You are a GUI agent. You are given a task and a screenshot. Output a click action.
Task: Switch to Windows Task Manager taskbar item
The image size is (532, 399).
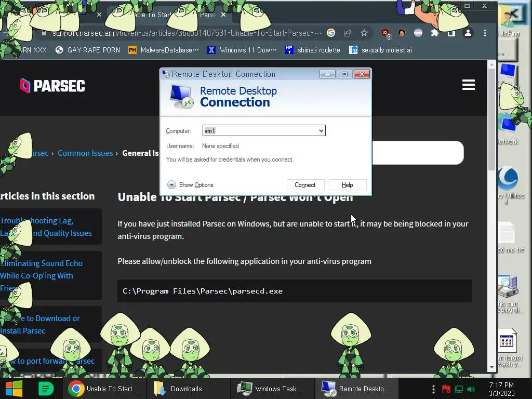click(x=273, y=389)
